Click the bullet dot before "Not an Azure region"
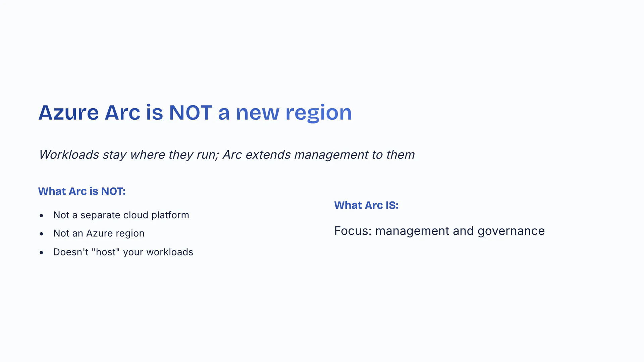 [41, 234]
